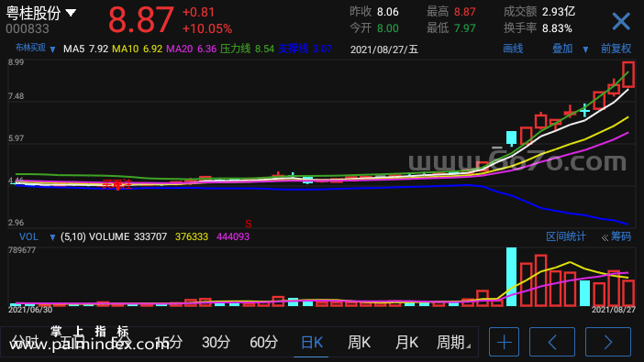644x362 pixels.
Task: Open the stock selector triangle beside 粤桂股份
Action: point(71,13)
